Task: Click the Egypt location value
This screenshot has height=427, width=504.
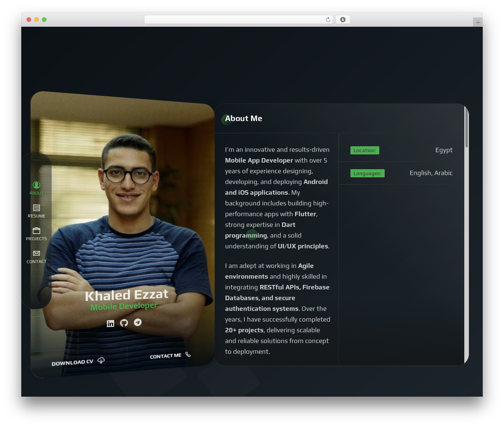Action: point(444,150)
